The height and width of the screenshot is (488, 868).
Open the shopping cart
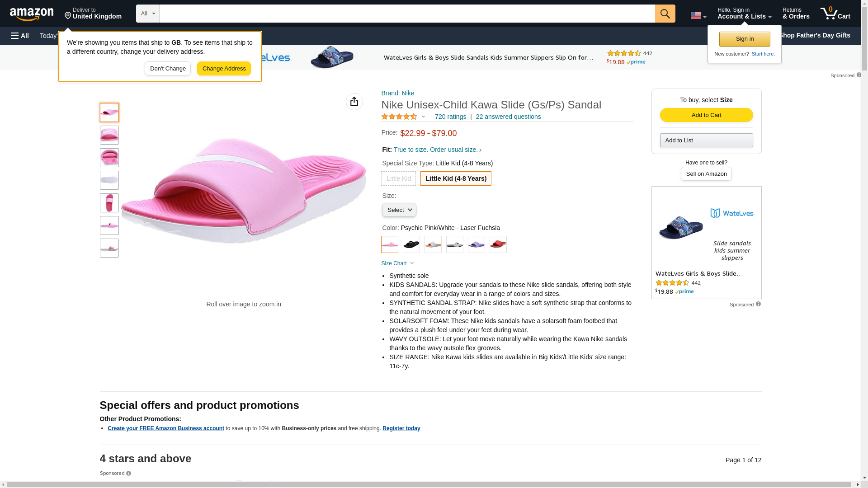[835, 14]
